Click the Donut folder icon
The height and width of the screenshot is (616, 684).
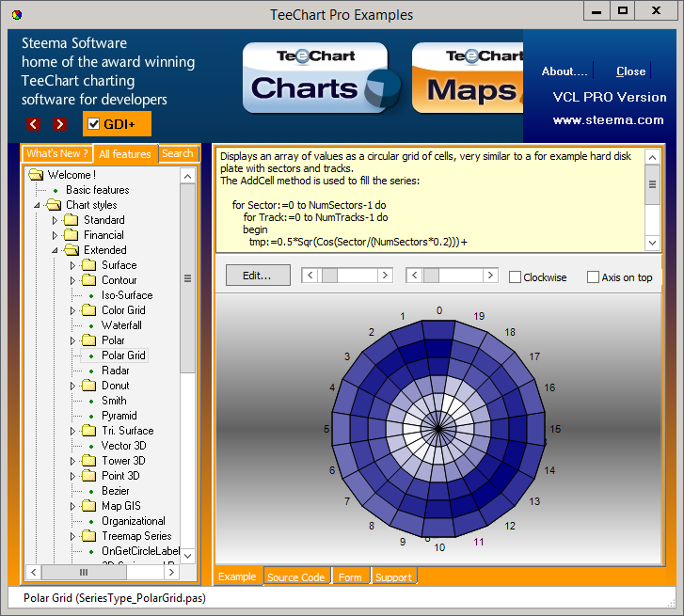click(89, 386)
